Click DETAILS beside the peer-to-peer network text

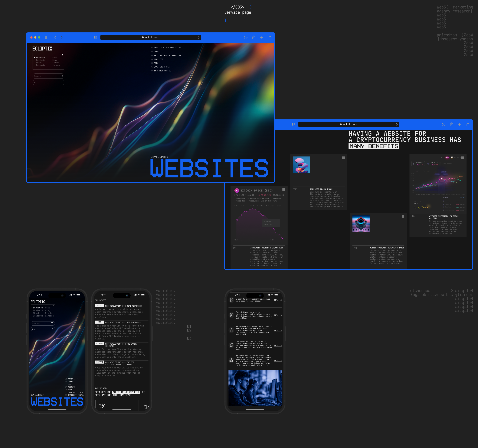click(x=278, y=300)
